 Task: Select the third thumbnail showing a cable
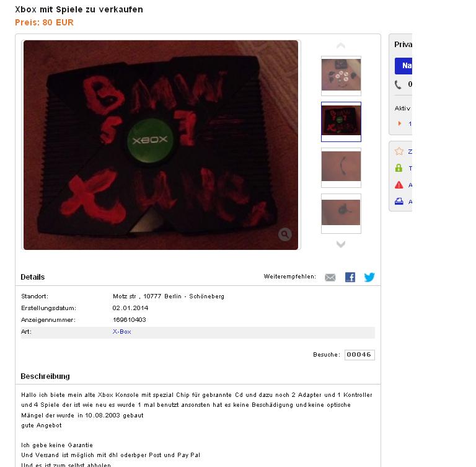coord(341,167)
